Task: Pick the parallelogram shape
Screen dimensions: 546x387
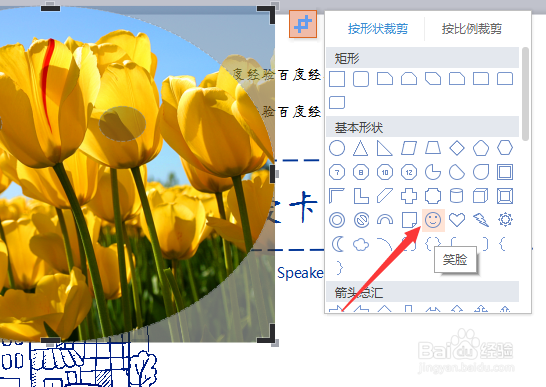Action: [409, 148]
